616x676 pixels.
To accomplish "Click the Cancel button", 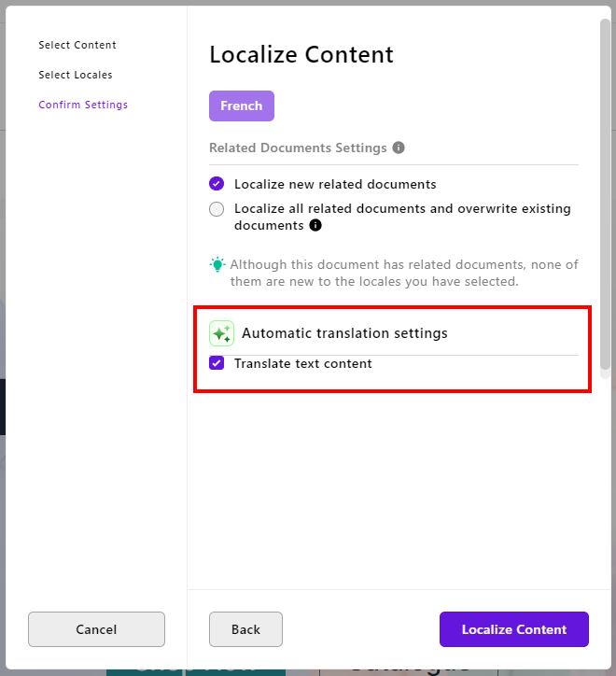I will pos(96,629).
